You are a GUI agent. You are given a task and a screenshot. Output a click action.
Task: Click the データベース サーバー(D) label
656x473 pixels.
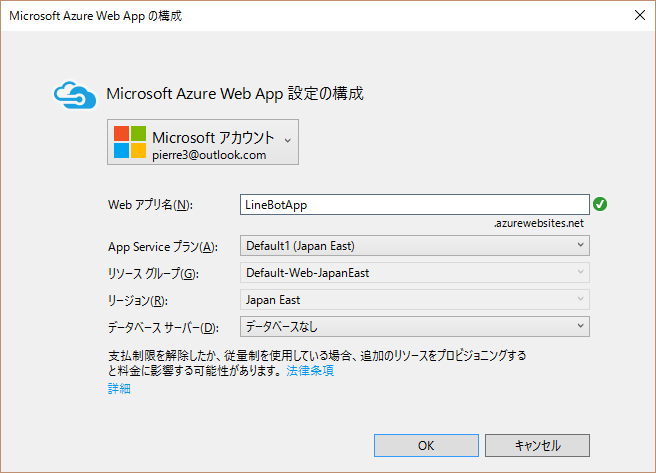pyautogui.click(x=163, y=327)
